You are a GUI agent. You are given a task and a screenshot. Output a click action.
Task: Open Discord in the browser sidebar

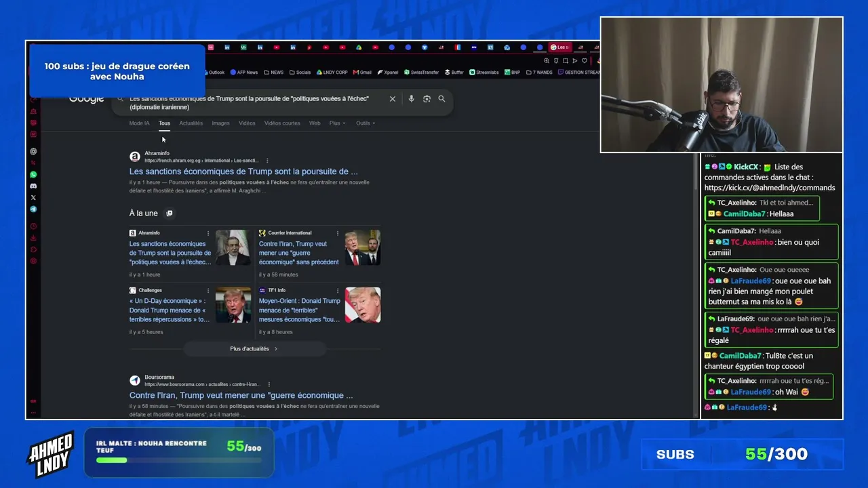33,186
